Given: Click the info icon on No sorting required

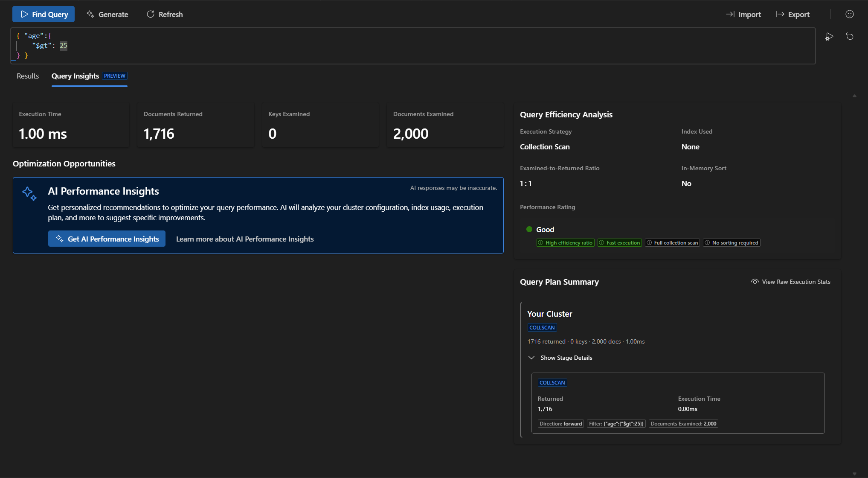Looking at the screenshot, I should [707, 243].
